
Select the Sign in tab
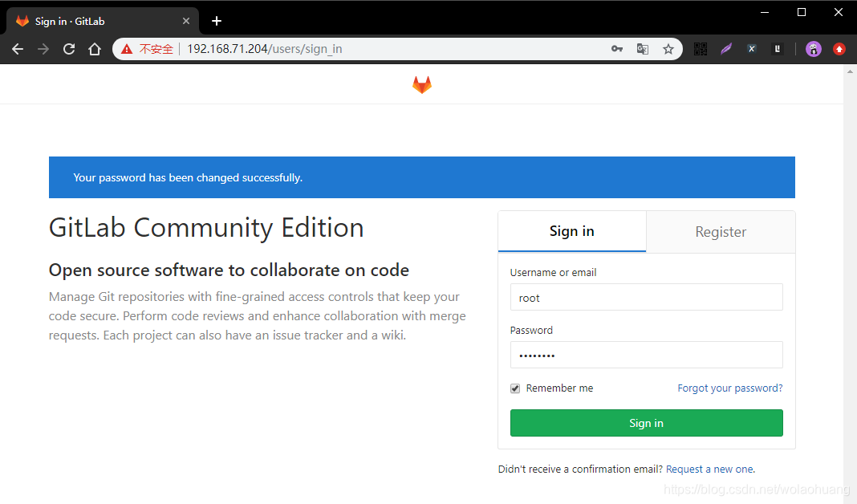571,231
